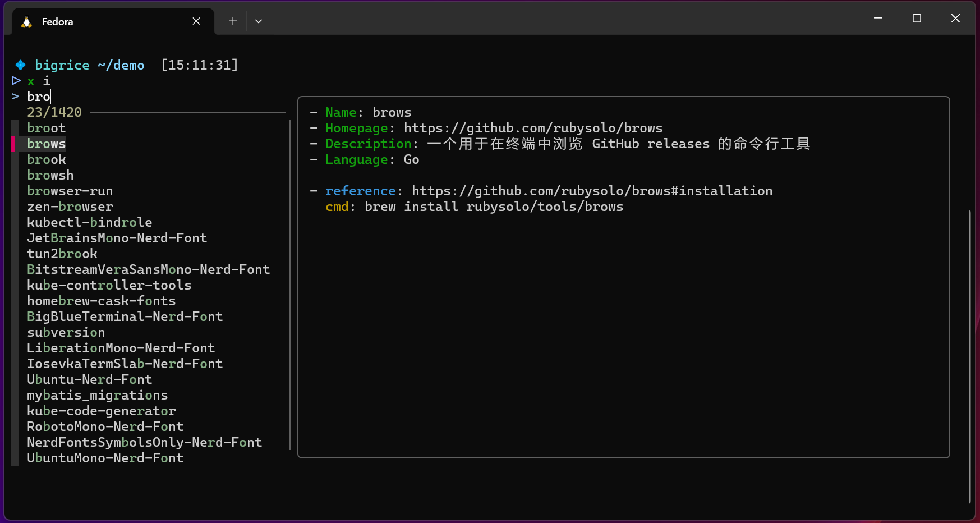
Task: Select 'browsh' in the list
Action: [x=50, y=175]
